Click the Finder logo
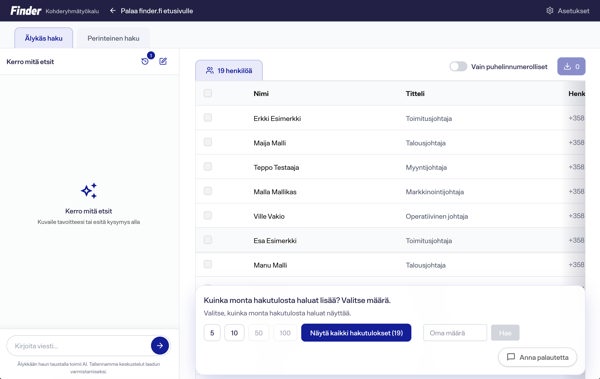 [x=26, y=11]
